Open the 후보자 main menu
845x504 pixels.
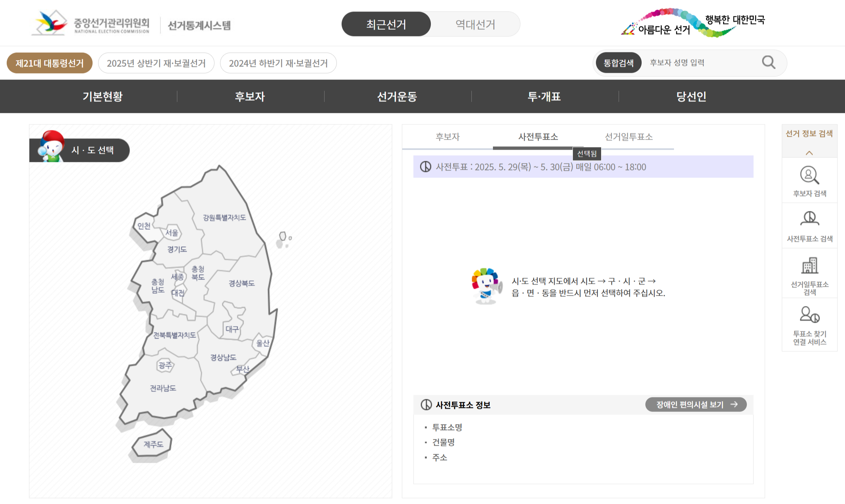click(x=250, y=97)
